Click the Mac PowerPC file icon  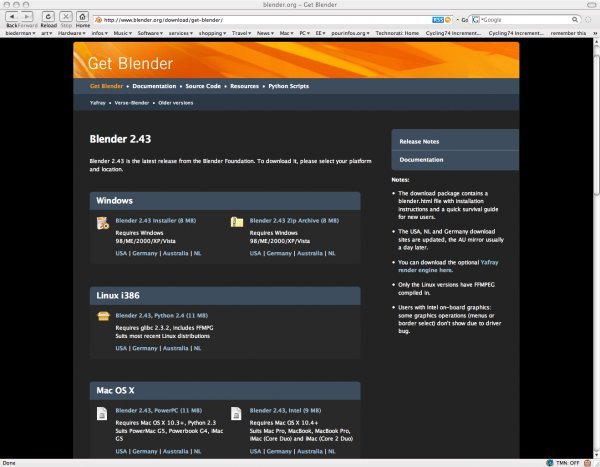[x=102, y=413]
